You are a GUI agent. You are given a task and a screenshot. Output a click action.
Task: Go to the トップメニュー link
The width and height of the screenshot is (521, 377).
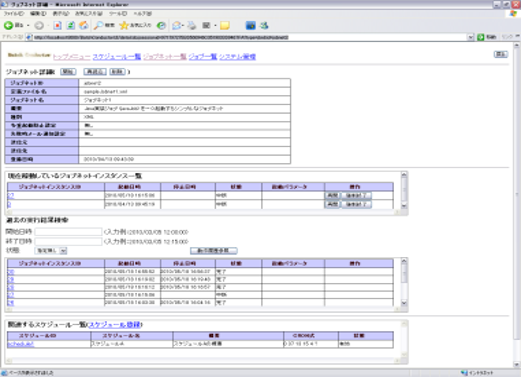pos(72,57)
